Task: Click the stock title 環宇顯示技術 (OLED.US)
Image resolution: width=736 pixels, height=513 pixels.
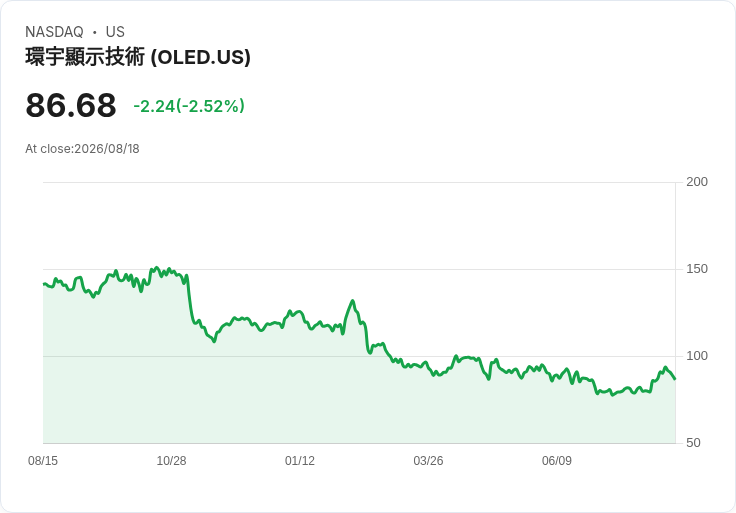Action: [x=138, y=57]
